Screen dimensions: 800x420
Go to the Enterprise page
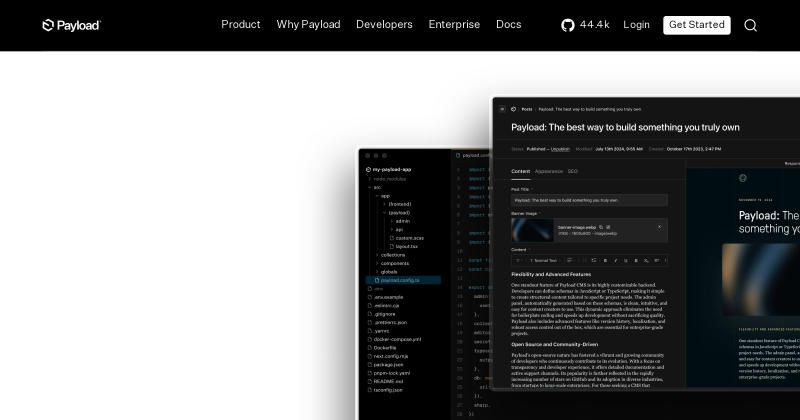pos(454,24)
